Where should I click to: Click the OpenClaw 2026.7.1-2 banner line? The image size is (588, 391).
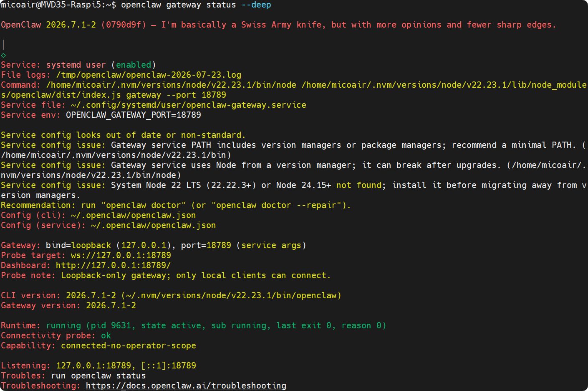point(278,25)
